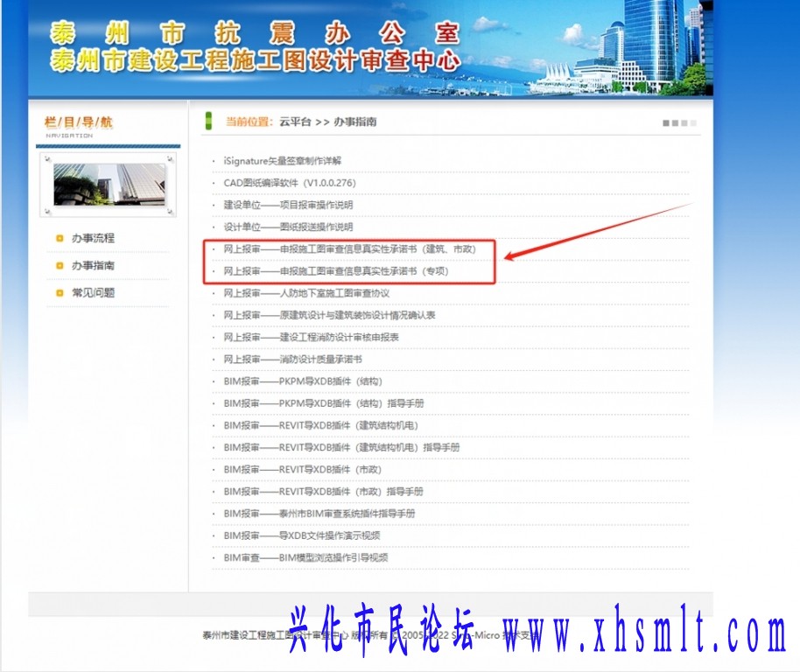The height and width of the screenshot is (672, 800).
Task: Click the footer copyright text
Action: click(370, 635)
